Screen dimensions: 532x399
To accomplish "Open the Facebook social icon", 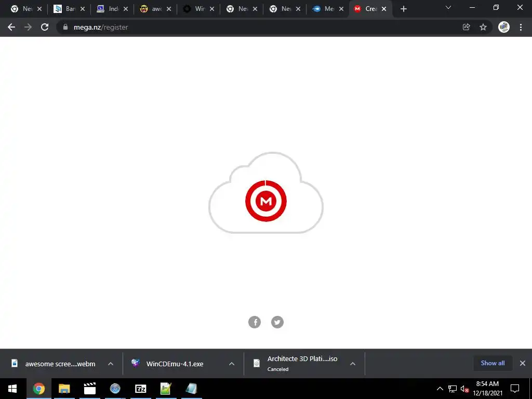I will (x=255, y=322).
